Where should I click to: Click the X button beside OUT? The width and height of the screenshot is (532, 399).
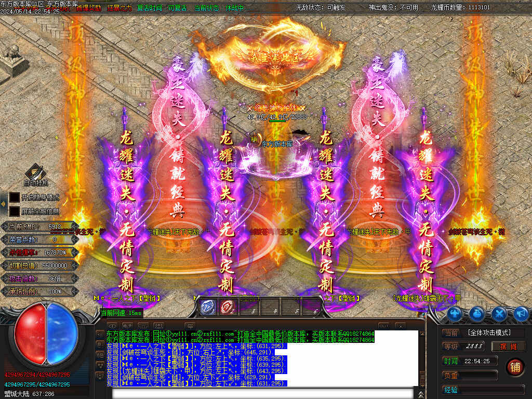(401, 326)
